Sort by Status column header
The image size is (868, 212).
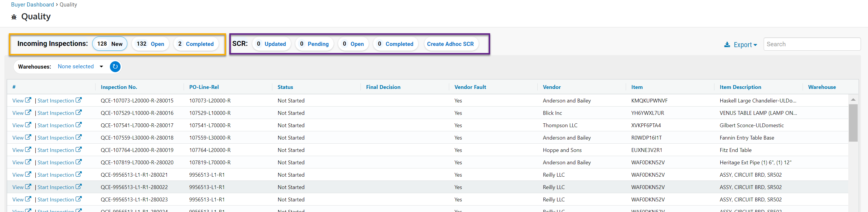[x=285, y=87]
